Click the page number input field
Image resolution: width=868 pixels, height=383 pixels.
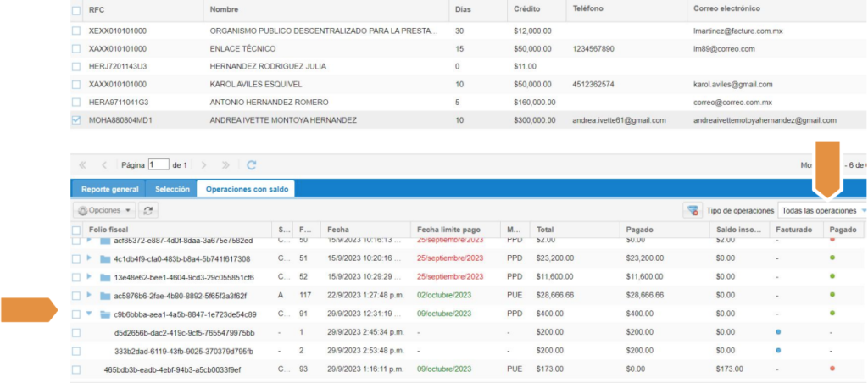159,165
